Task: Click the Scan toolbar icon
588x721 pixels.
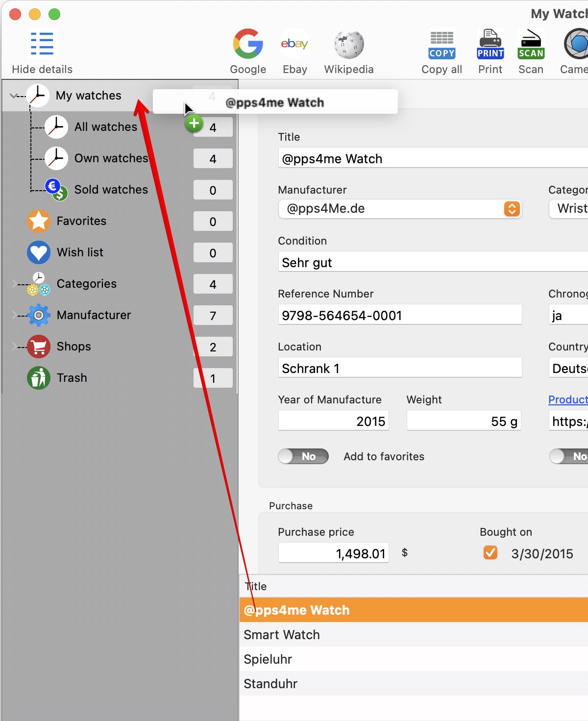Action: (531, 45)
